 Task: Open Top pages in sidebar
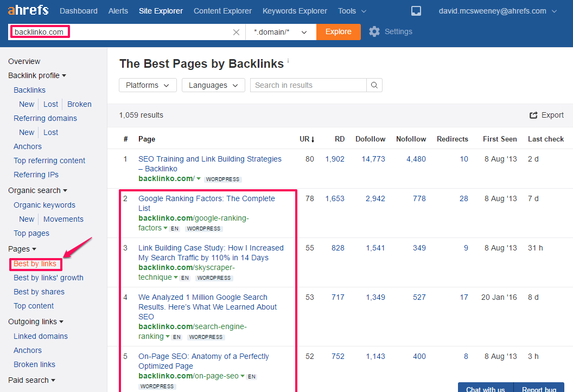coord(31,233)
